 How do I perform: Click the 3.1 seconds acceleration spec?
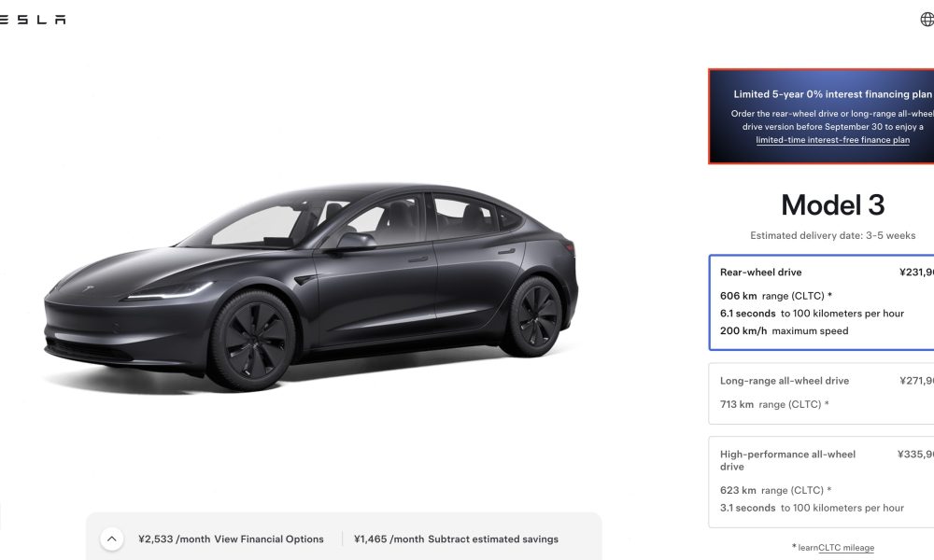[812, 508]
